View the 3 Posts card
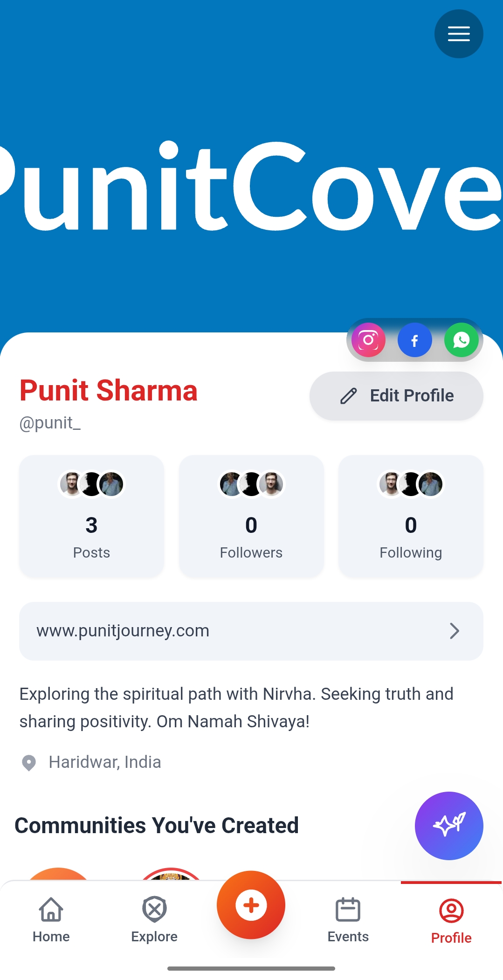The image size is (503, 980). (x=91, y=516)
